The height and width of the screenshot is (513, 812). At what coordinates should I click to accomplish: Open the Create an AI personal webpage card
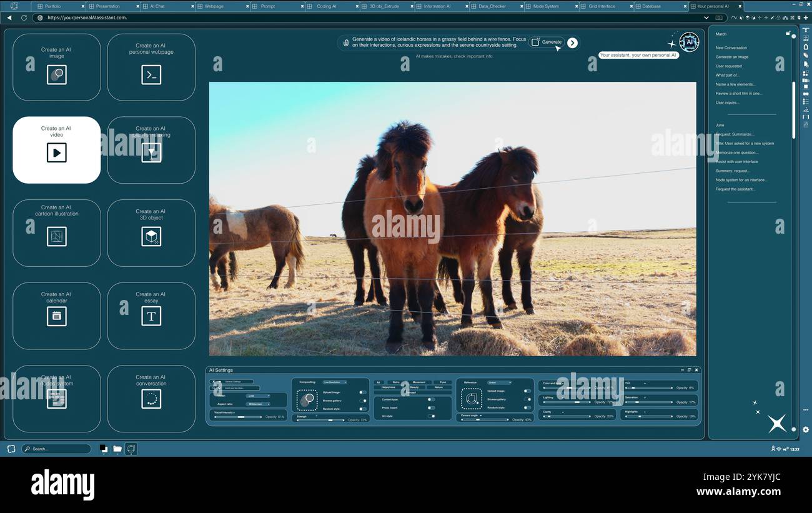tap(151, 67)
